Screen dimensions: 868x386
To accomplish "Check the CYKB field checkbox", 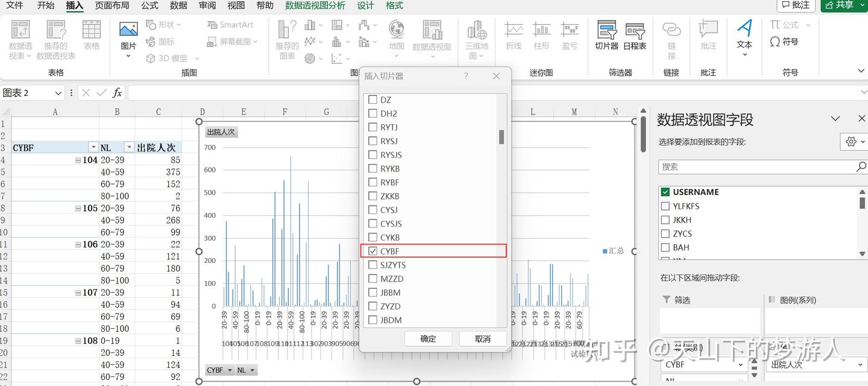I will 373,237.
